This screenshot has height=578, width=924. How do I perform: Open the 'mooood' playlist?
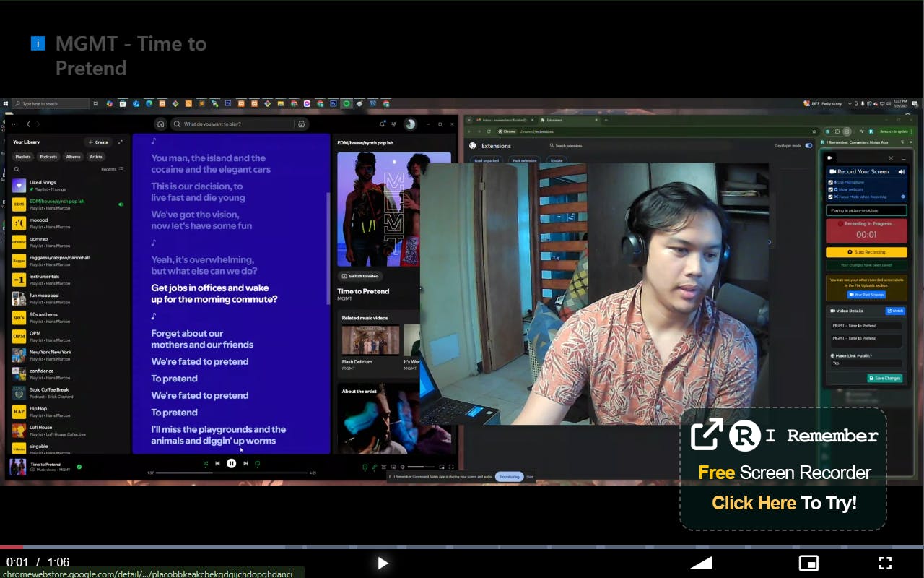point(68,223)
